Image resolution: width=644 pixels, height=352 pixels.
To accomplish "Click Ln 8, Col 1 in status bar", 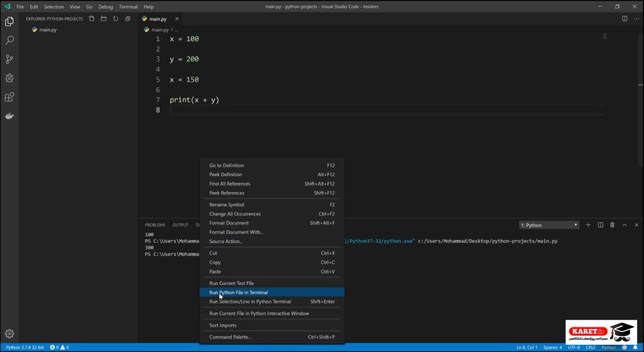I will (527, 347).
